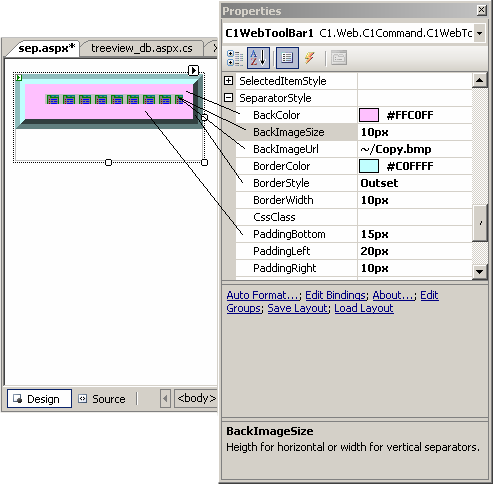493x484 pixels.
Task: Open the C1WebToolBar1 object selector dropdown
Action: point(480,33)
